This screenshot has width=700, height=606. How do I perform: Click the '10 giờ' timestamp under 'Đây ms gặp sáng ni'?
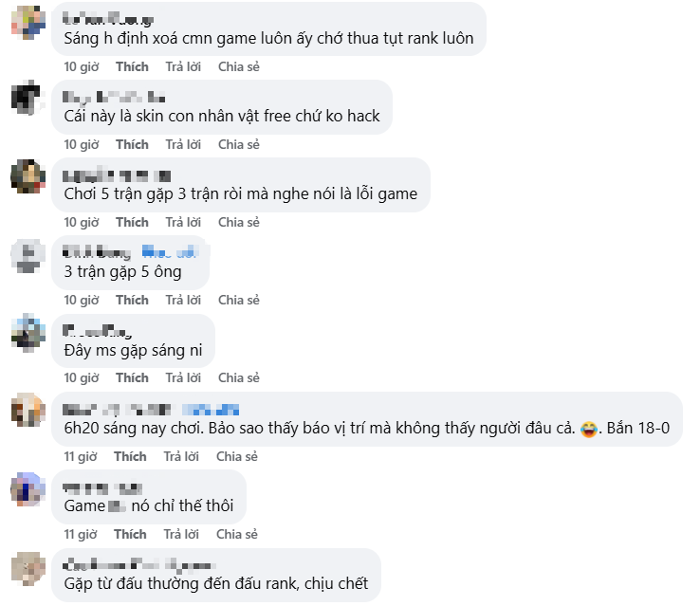click(82, 377)
